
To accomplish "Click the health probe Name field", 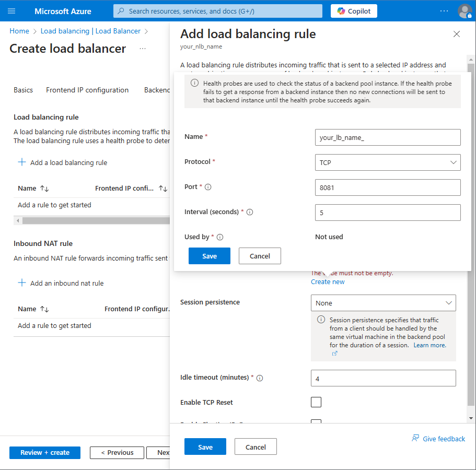I will 388,137.
